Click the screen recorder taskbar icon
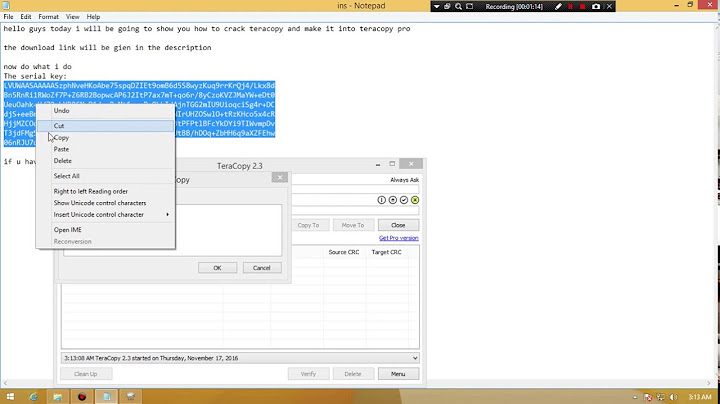 [x=82, y=397]
